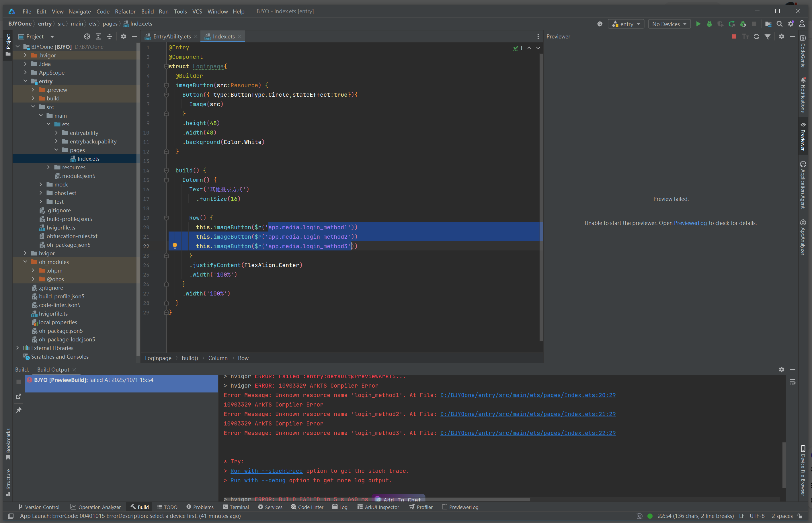Open the Refactor menu
Image resolution: width=812 pixels, height=523 pixels.
pyautogui.click(x=125, y=11)
